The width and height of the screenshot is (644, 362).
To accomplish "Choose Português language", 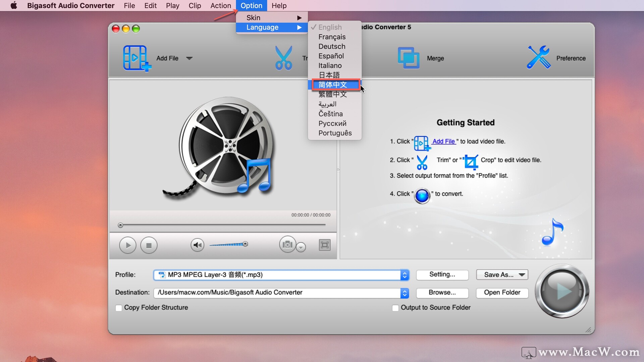I will click(x=335, y=133).
